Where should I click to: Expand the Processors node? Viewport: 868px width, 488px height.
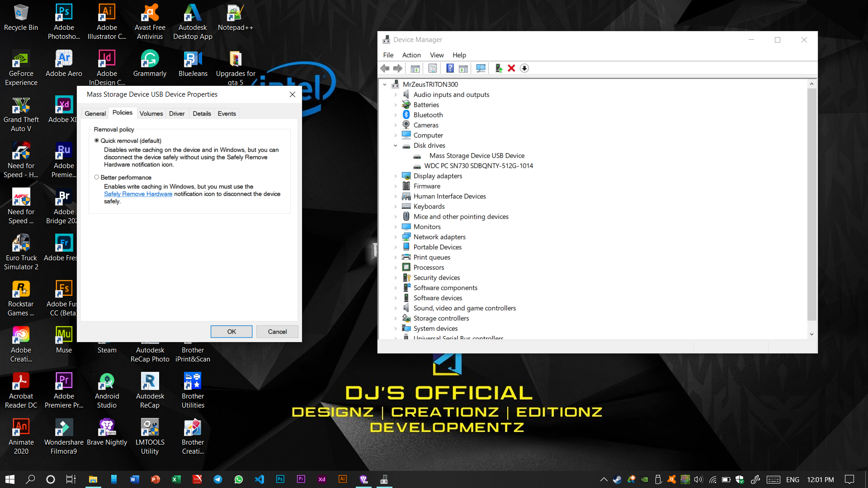396,267
